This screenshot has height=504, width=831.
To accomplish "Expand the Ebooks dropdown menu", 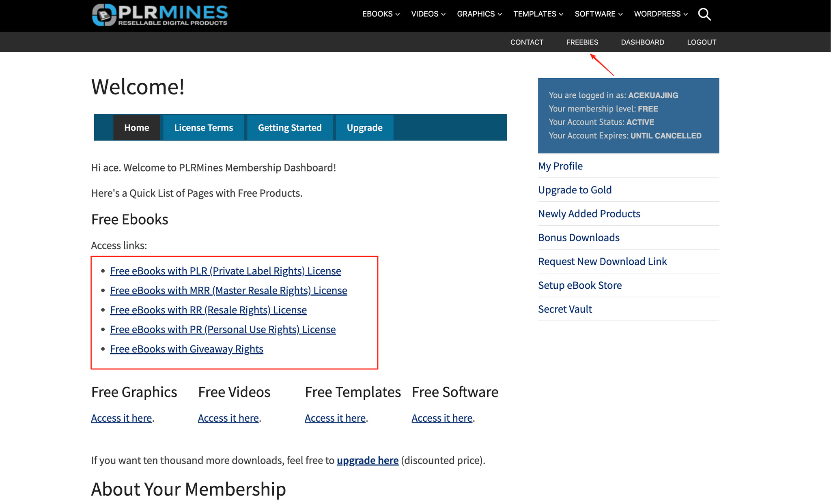I will (x=381, y=14).
